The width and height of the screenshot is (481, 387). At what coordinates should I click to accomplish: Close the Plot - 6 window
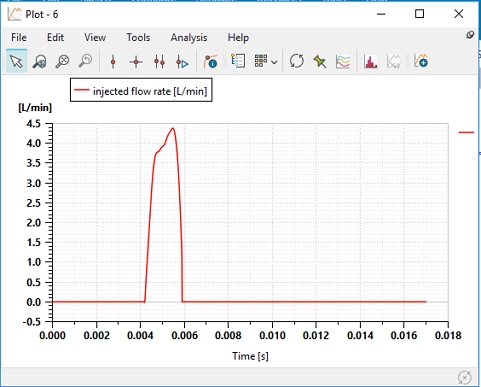point(459,14)
